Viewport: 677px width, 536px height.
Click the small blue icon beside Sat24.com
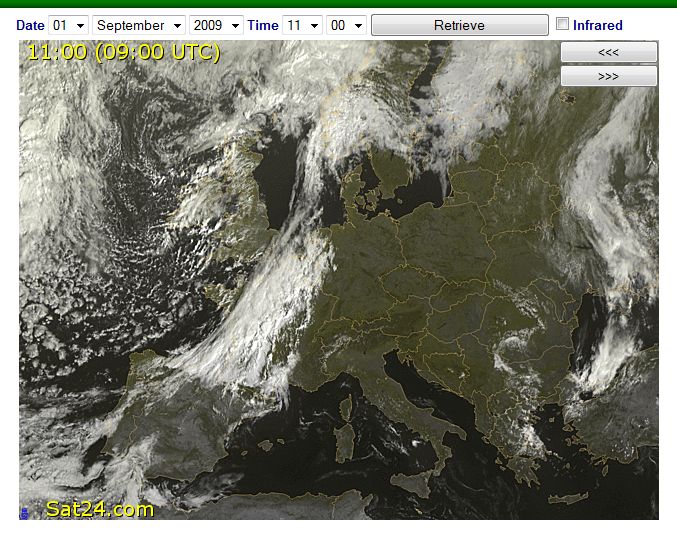click(x=24, y=513)
